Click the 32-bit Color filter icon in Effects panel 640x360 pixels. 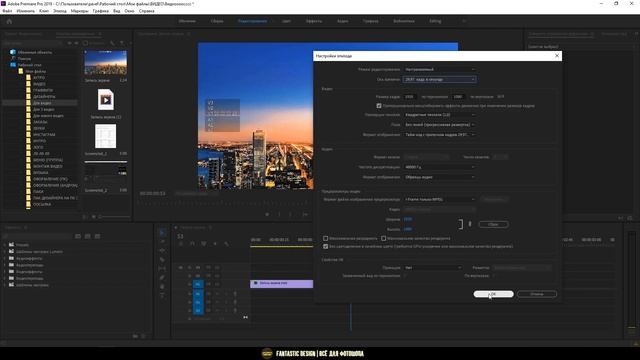click(x=88, y=236)
